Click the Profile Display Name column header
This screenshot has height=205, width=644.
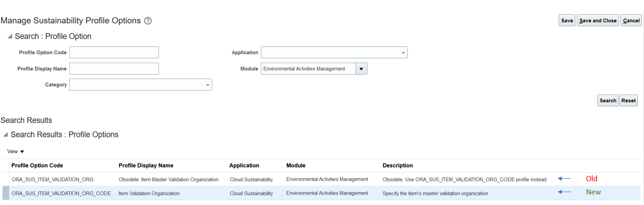click(x=146, y=165)
